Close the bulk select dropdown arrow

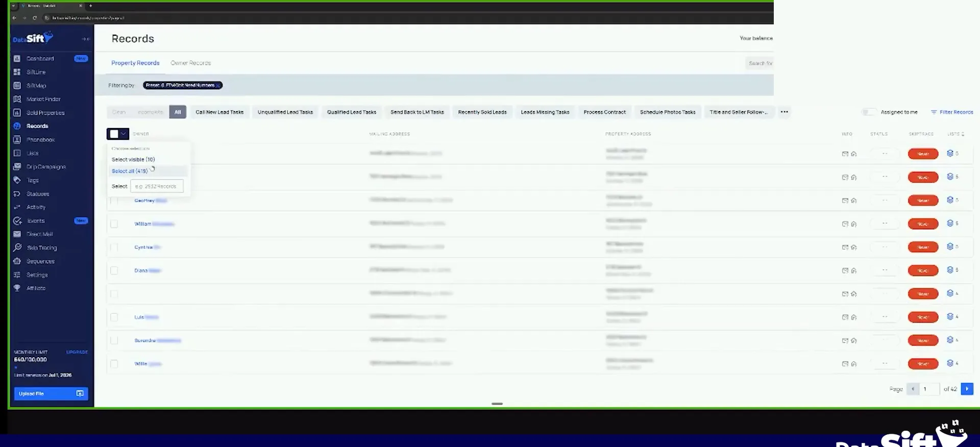124,134
